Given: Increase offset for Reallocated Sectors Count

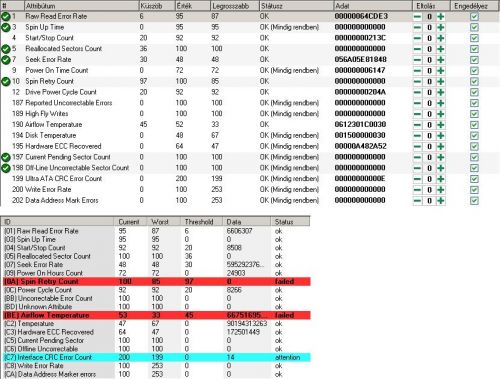Looking at the screenshot, I should coord(441,49).
